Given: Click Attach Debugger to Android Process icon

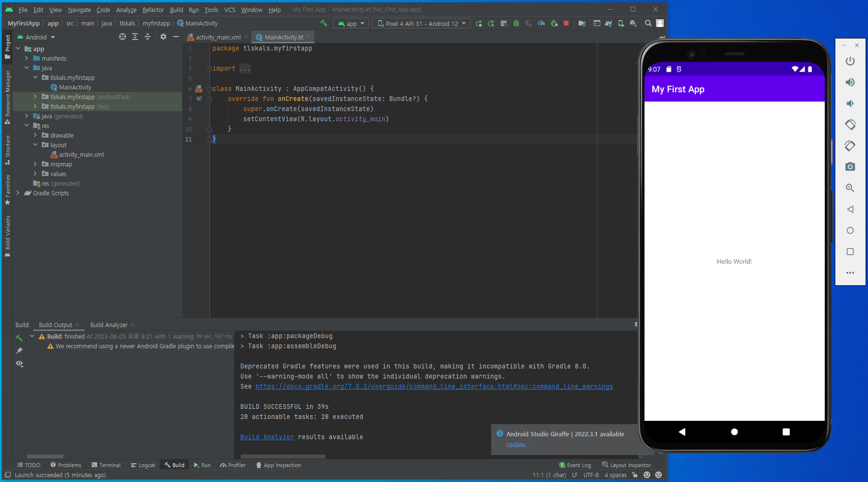Looking at the screenshot, I should 554,23.
